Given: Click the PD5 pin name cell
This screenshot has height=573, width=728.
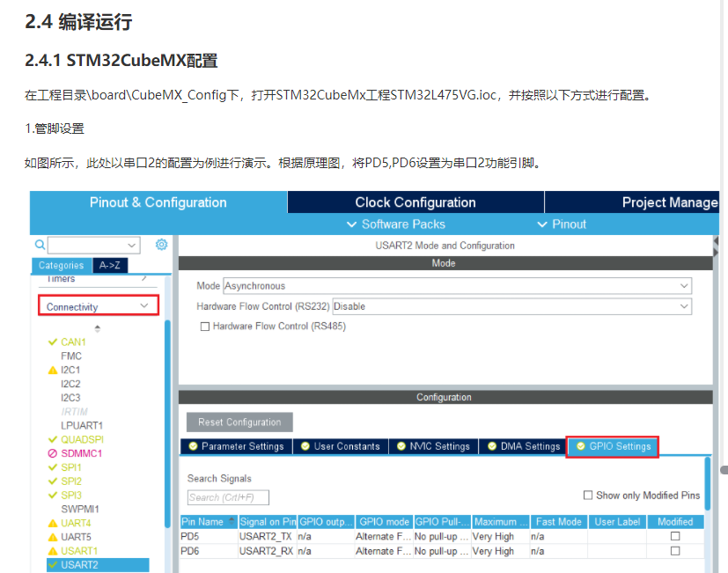Looking at the screenshot, I should (x=209, y=536).
